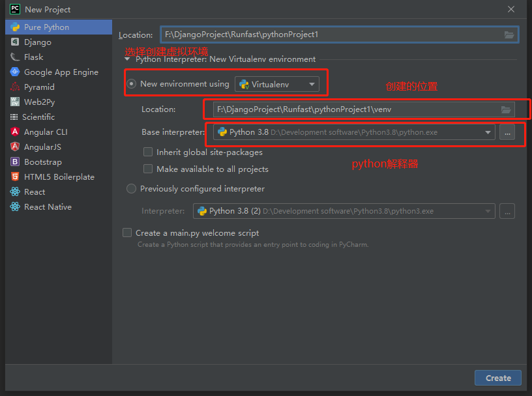The width and height of the screenshot is (532, 396).
Task: Open the previously configured Interpreter dropdown
Action: click(x=344, y=211)
